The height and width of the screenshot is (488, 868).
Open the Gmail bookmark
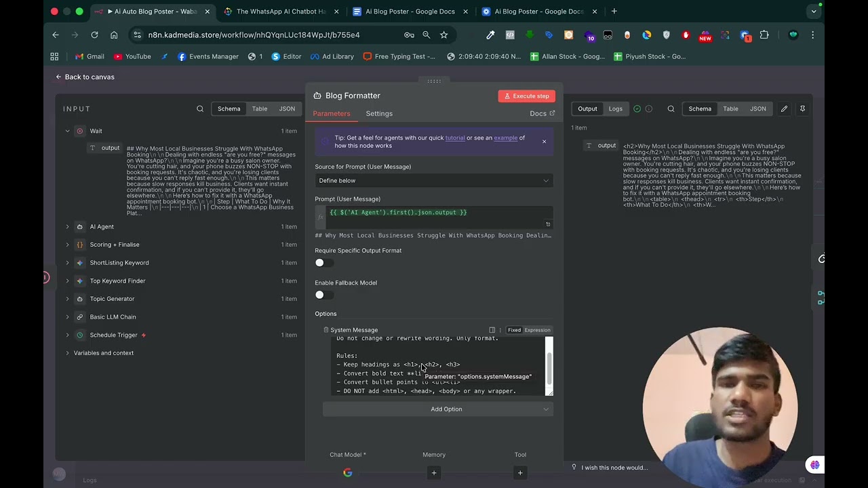pyautogui.click(x=90, y=56)
